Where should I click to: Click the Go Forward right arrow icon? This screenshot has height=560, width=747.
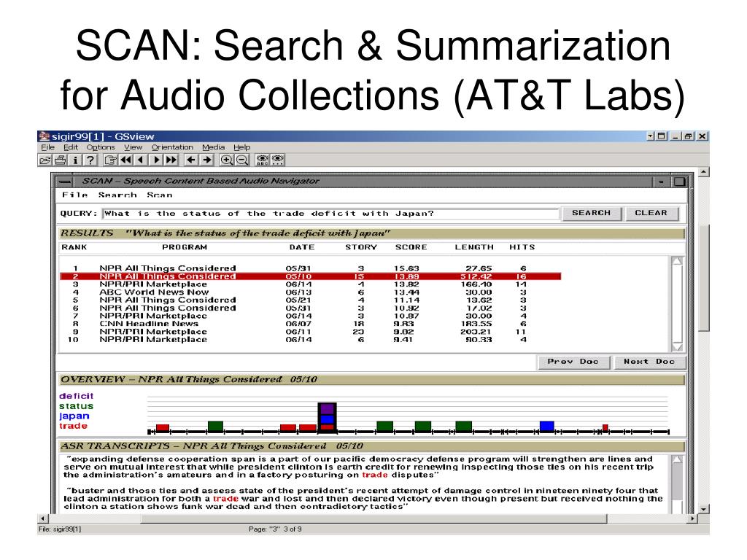pos(206,160)
